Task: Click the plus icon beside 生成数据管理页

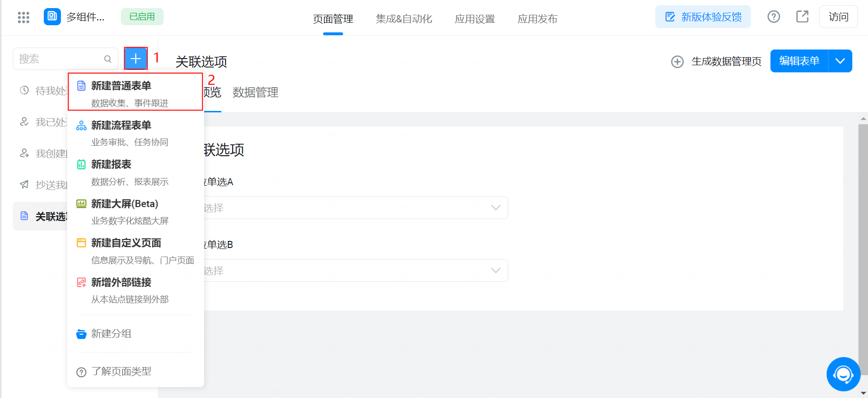Action: [677, 61]
